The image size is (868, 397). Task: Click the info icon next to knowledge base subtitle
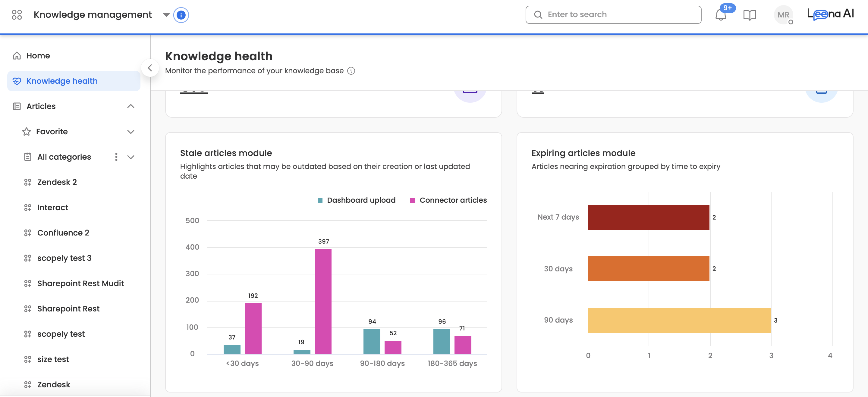pyautogui.click(x=351, y=71)
